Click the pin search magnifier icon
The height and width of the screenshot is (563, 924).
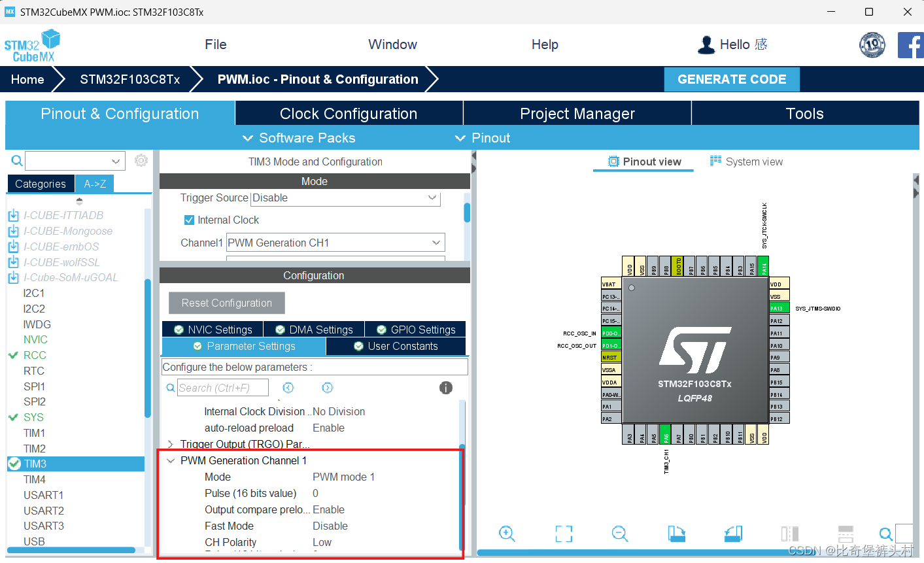[885, 534]
